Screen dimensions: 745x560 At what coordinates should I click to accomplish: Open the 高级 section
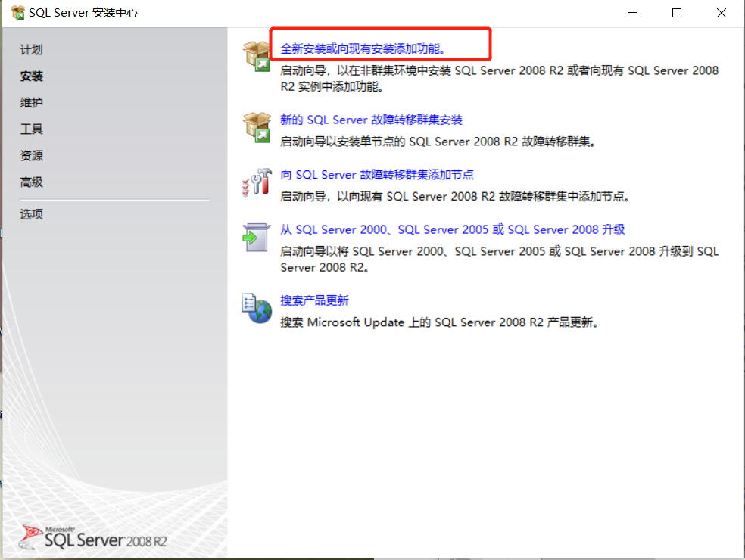pos(31,182)
